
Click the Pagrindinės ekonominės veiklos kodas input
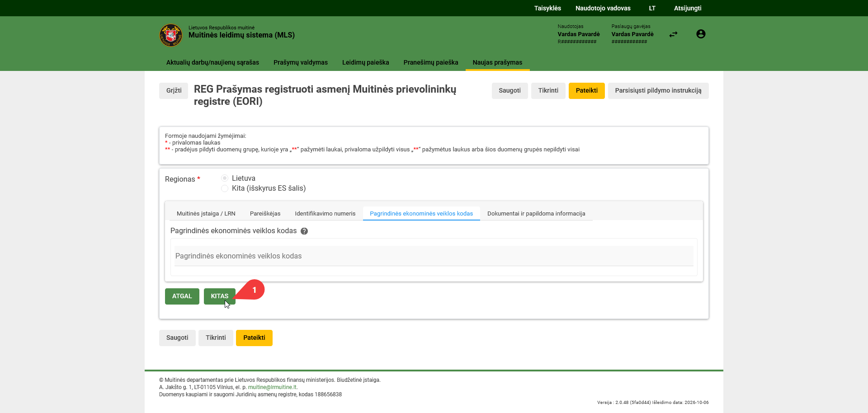434,256
